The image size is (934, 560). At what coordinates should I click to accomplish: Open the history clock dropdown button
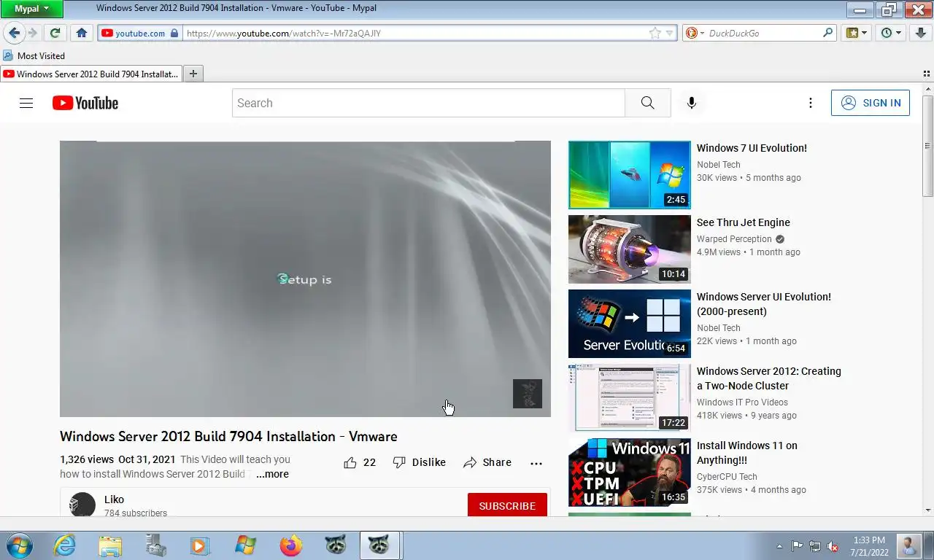click(891, 33)
